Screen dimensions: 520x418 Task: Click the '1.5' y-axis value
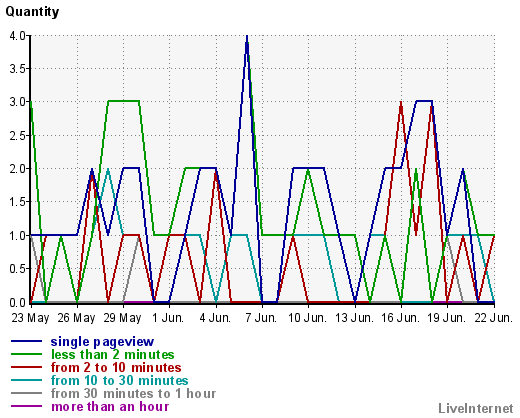click(x=18, y=202)
